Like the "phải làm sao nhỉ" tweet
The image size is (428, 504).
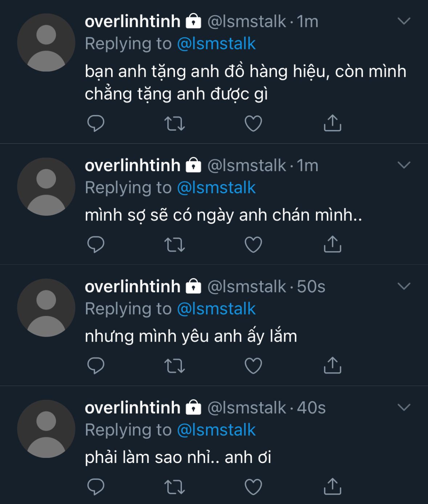coord(253,487)
